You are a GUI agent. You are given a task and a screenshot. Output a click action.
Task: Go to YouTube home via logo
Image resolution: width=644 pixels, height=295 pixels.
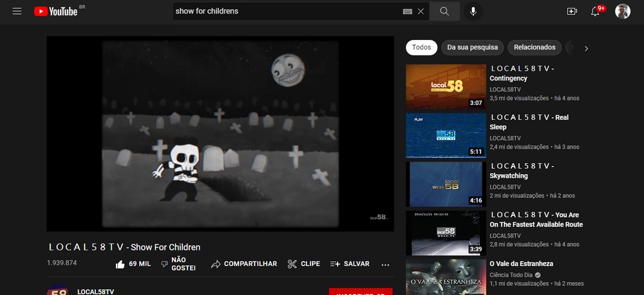point(55,11)
